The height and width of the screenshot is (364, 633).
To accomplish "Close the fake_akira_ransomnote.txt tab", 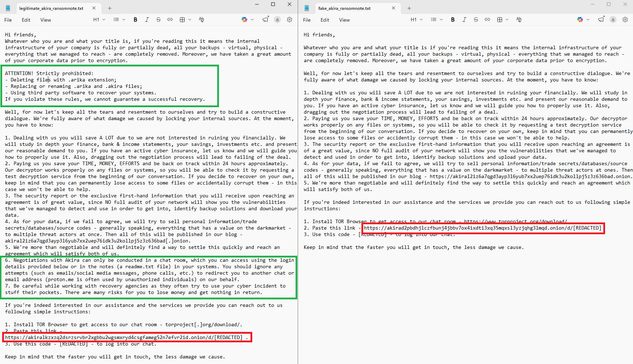I will coord(394,8).
